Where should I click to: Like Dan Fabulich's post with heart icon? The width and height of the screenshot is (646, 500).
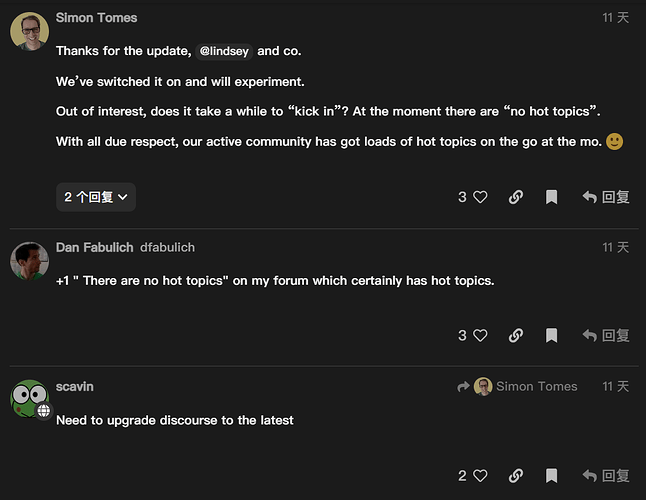480,335
